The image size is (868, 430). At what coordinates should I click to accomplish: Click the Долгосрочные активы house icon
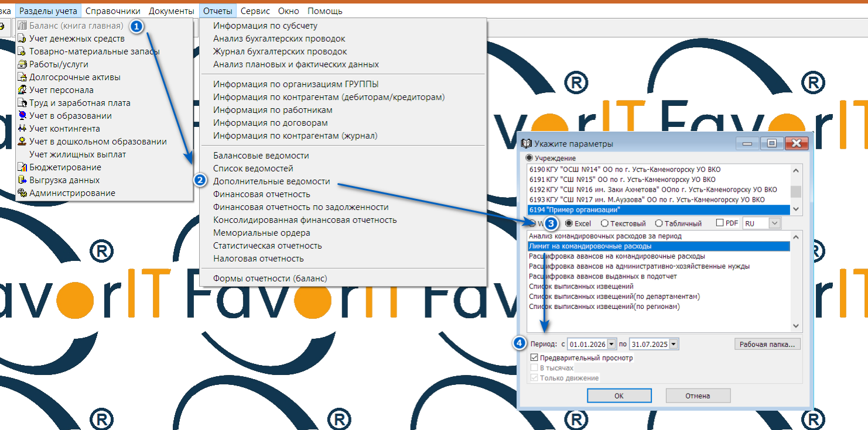[22, 77]
